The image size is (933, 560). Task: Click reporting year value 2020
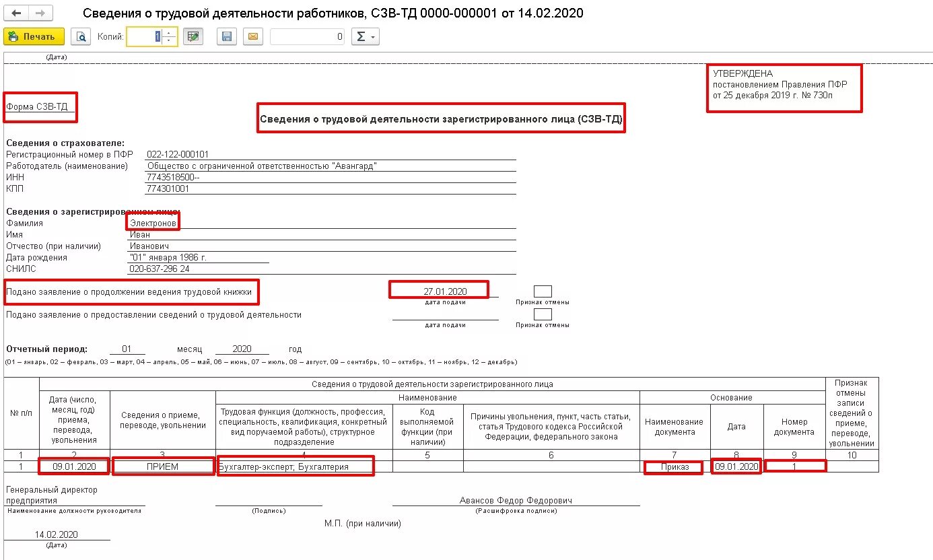click(242, 349)
